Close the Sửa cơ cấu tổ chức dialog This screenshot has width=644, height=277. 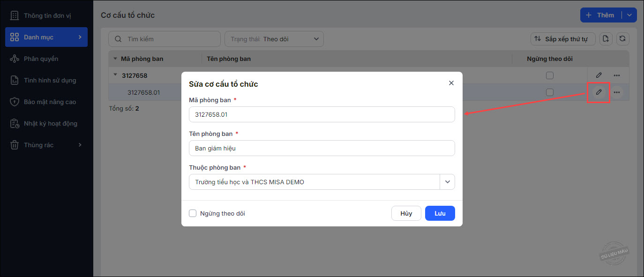pos(451,83)
